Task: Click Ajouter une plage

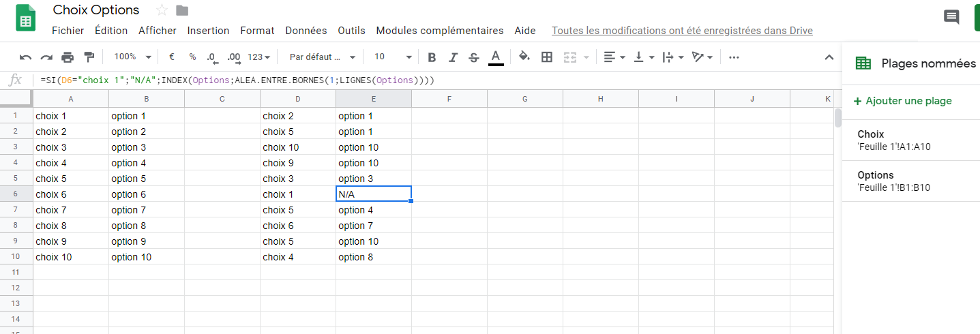Action: coord(902,101)
